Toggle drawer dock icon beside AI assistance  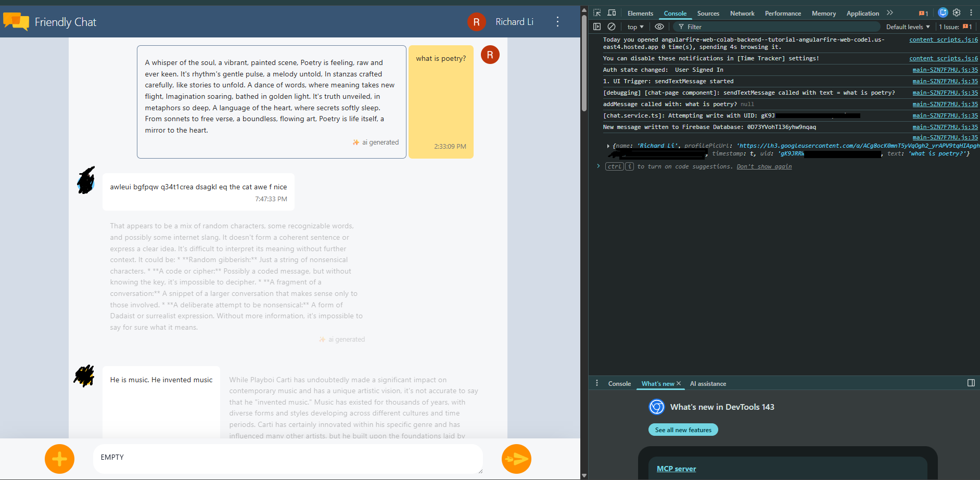971,383
